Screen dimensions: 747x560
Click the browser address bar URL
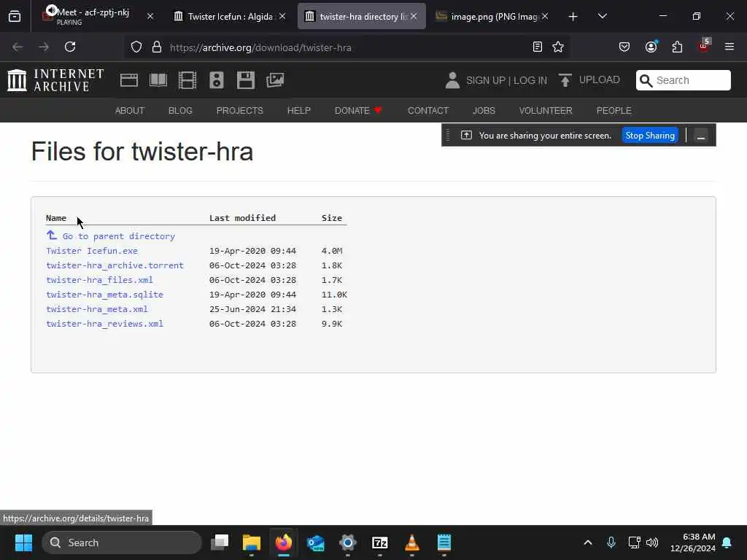pos(260,47)
